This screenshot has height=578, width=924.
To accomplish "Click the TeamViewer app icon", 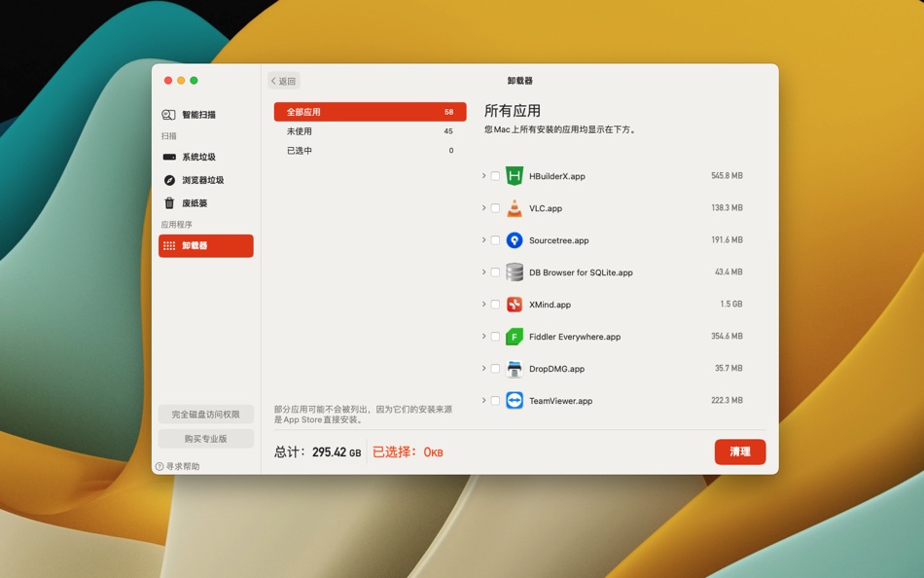I will (515, 401).
